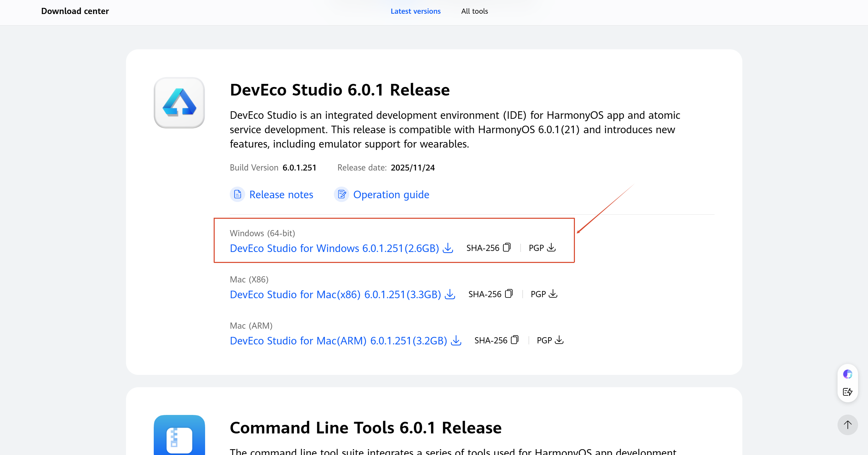Screen dimensions: 868x455
Task: Click the build version 6.0.1.251 value
Action: pos(299,167)
